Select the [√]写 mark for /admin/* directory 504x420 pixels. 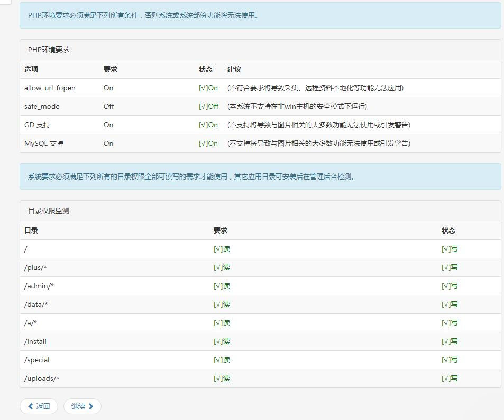(450, 286)
